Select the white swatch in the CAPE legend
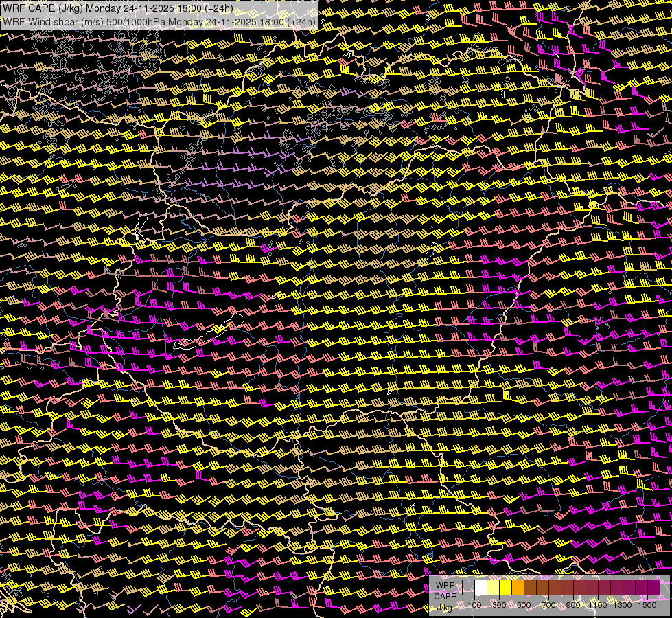Viewport: 672px width, 618px height. pyautogui.click(x=480, y=587)
